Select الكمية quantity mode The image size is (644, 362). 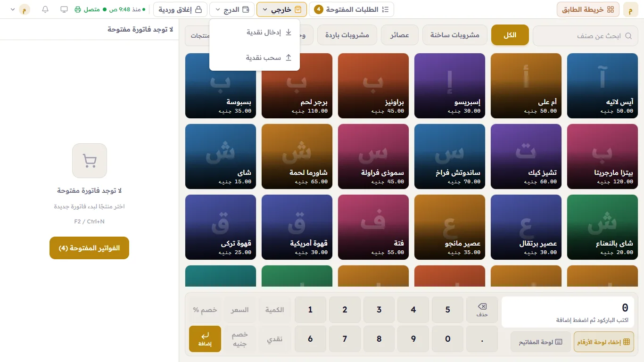(x=274, y=310)
